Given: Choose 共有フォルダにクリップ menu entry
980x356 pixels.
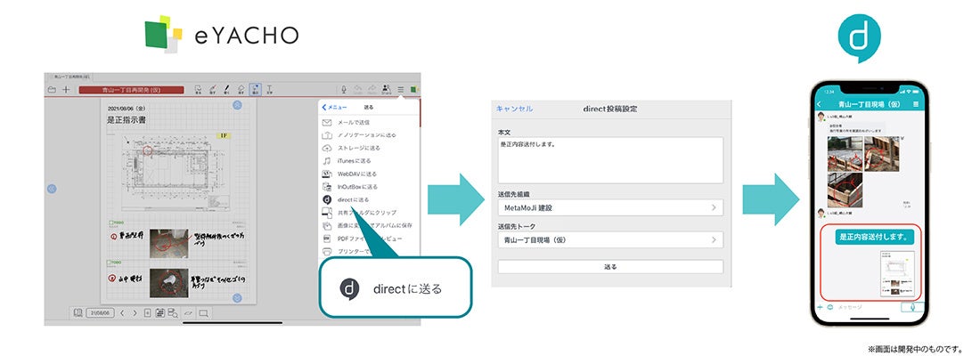Looking at the screenshot, I should coord(369,213).
